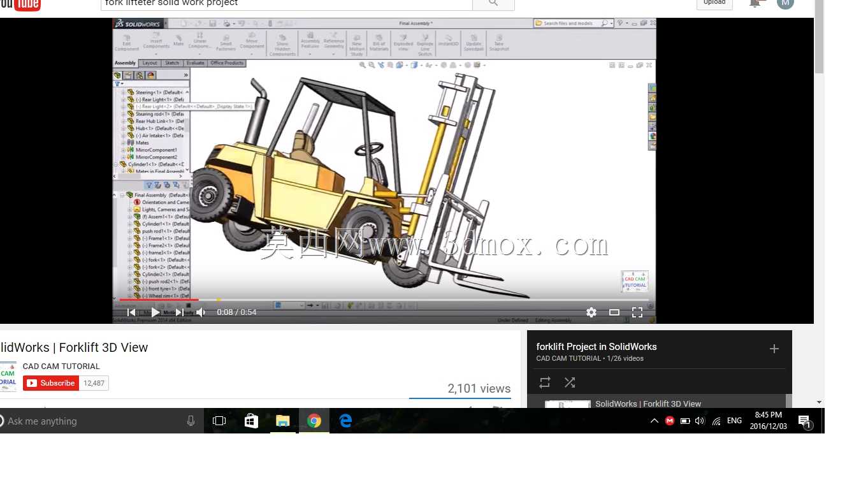The height and width of the screenshot is (487, 868).
Task: Open the account avatar menu
Action: (x=785, y=3)
